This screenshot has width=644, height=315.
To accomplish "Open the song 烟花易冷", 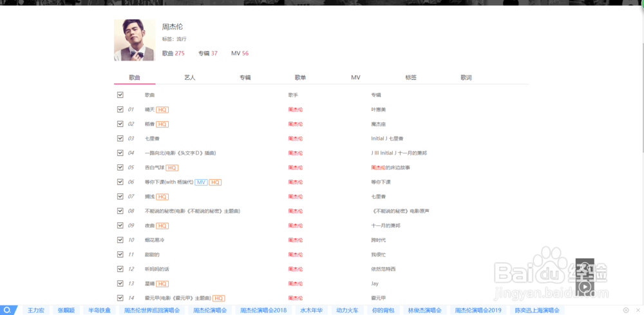I will pos(155,240).
